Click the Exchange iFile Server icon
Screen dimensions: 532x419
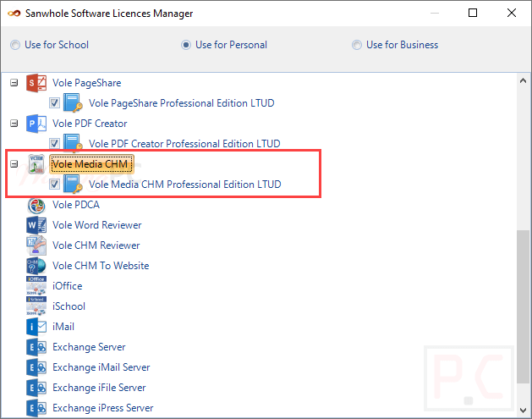point(36,388)
